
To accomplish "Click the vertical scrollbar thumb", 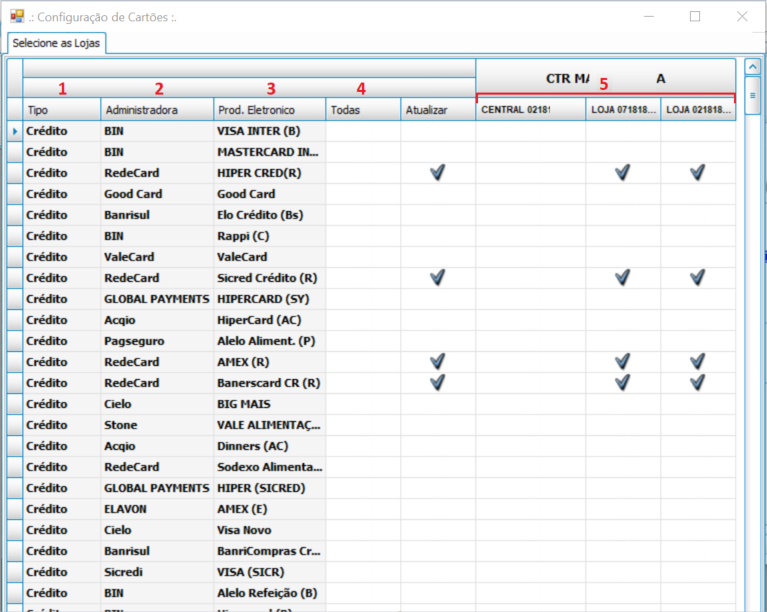I will click(752, 95).
